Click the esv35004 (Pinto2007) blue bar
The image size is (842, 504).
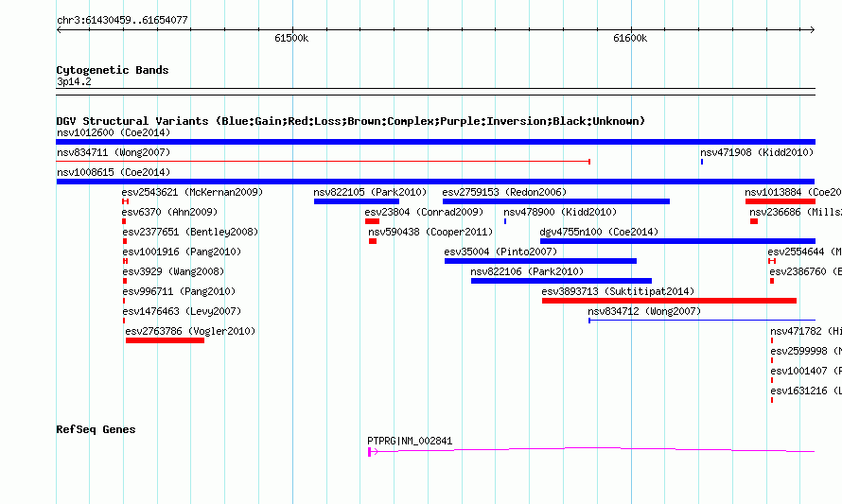pyautogui.click(x=540, y=261)
